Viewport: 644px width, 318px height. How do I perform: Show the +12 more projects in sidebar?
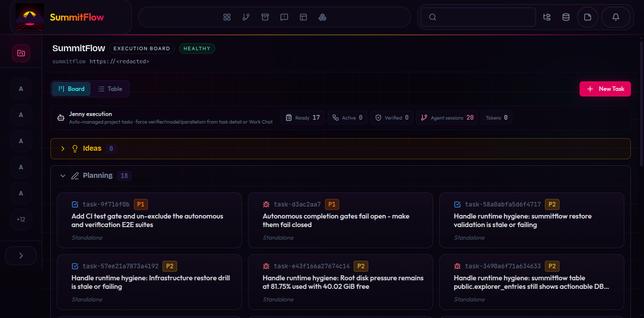tap(21, 220)
